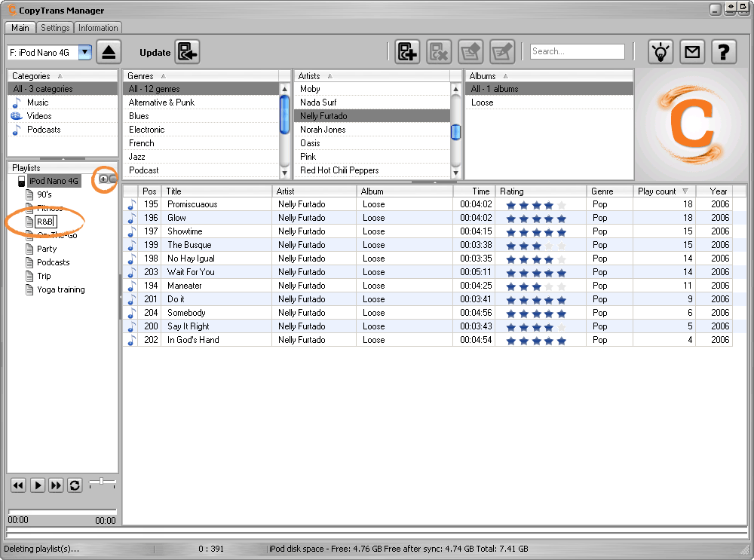Screen dimensions: 754x560
Task: Click the Genres list scroll down arrow
Action: 284,173
